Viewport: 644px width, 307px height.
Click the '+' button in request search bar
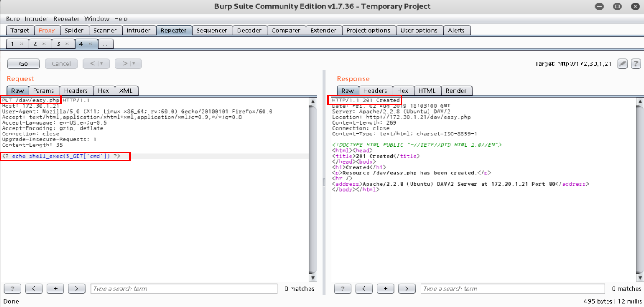point(55,289)
